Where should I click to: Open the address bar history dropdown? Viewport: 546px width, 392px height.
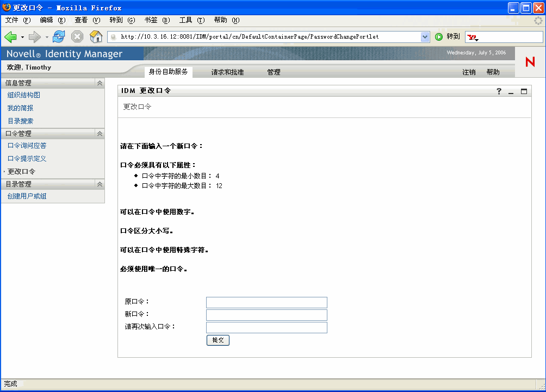pyautogui.click(x=425, y=36)
